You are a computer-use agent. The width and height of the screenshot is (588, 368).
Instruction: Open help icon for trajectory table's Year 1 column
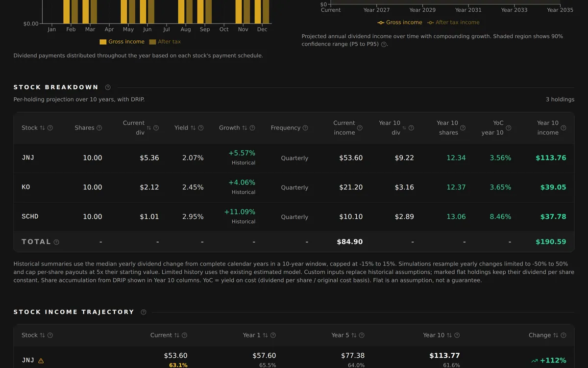click(x=273, y=336)
